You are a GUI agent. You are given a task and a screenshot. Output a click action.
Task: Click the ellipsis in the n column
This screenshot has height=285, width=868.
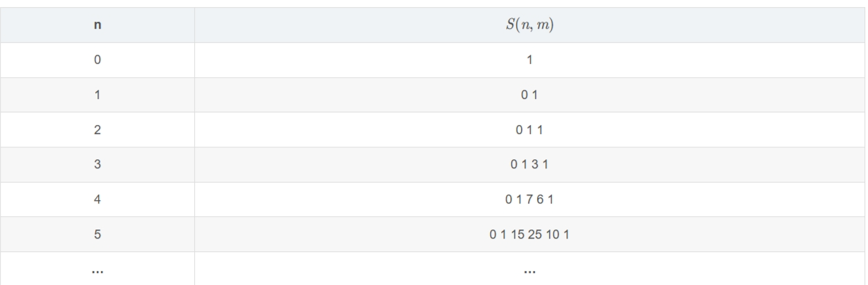97,270
